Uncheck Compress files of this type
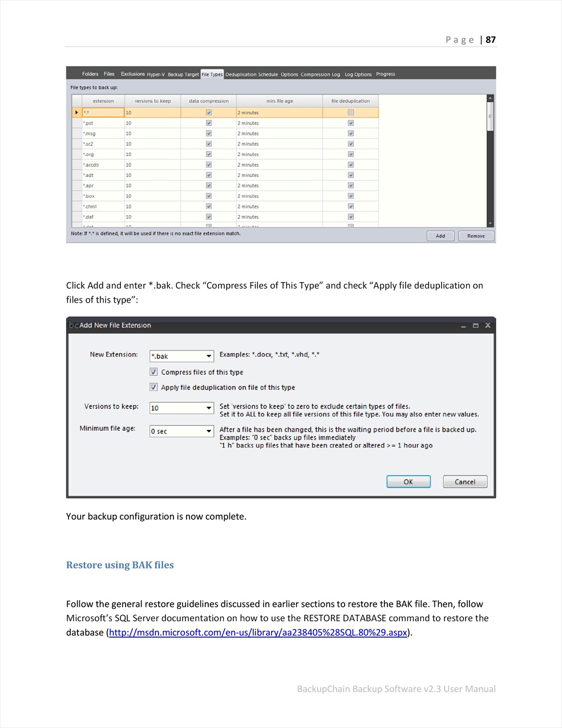Screen dimensions: 562x728 point(153,372)
